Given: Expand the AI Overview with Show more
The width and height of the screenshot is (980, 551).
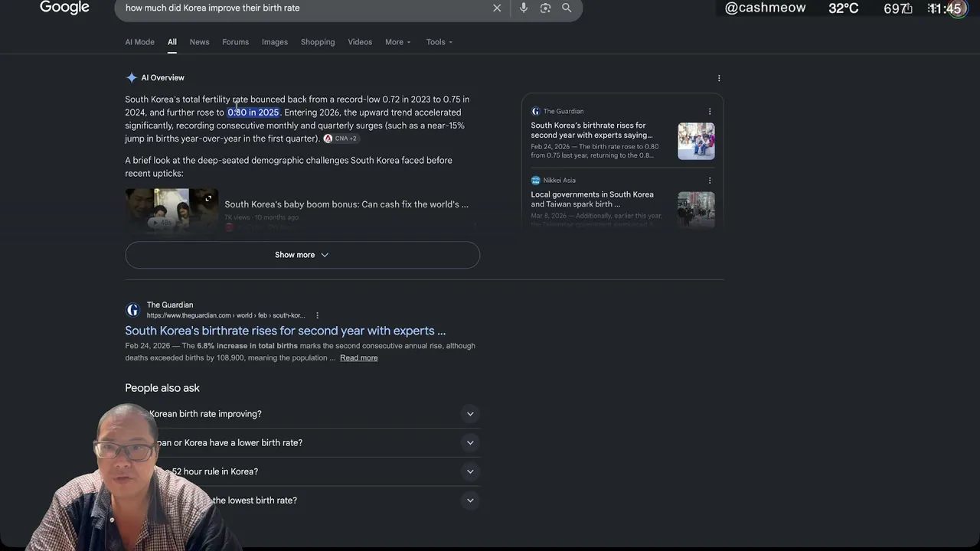Looking at the screenshot, I should 302,255.
